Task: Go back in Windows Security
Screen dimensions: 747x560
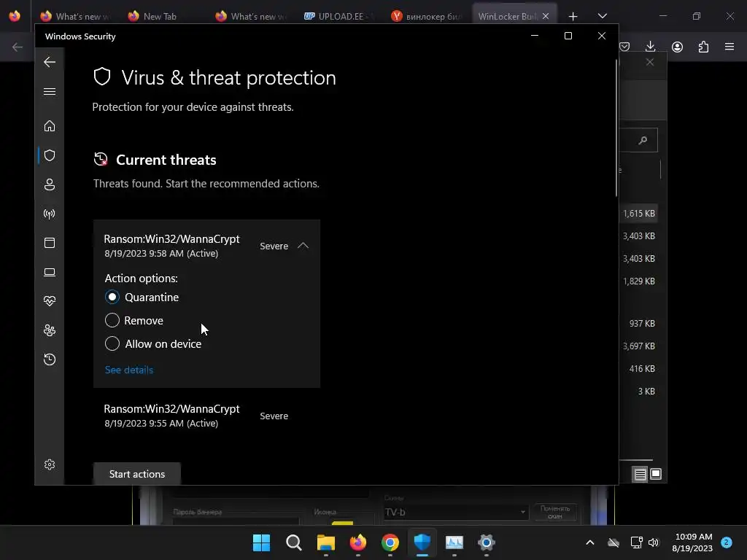Action: (50, 62)
